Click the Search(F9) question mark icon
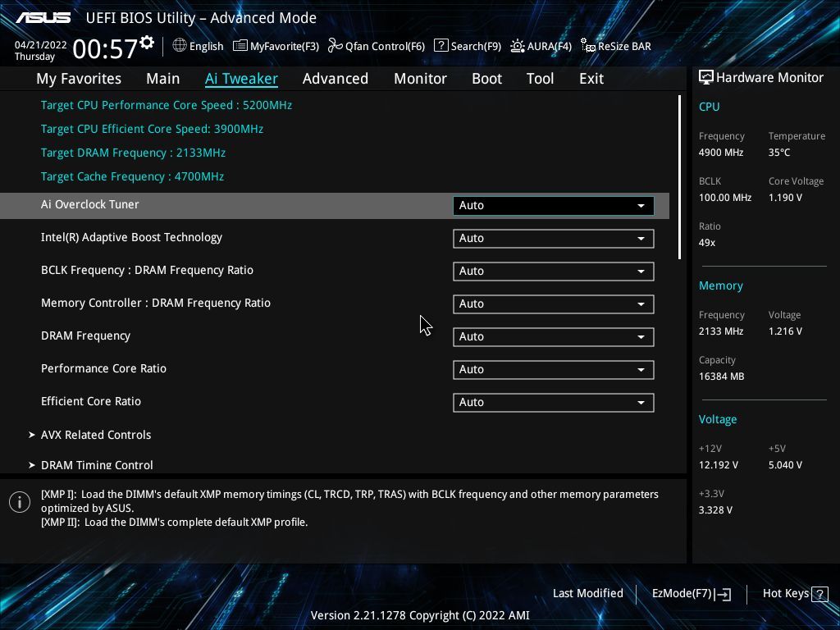Image resolution: width=840 pixels, height=630 pixels. click(441, 46)
